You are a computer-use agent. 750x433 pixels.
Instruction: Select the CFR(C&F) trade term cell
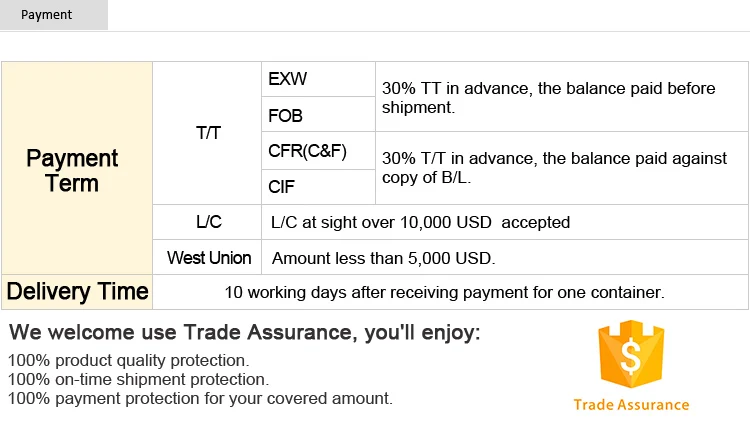coord(307,151)
